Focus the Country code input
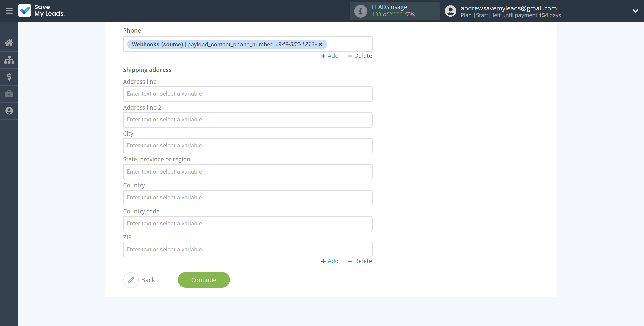This screenshot has height=326, width=644. (x=248, y=224)
